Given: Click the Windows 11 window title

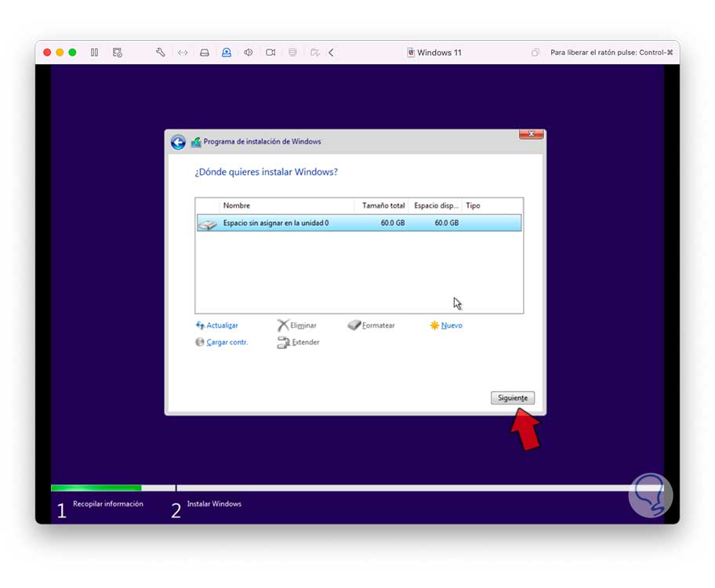Looking at the screenshot, I should (x=439, y=53).
